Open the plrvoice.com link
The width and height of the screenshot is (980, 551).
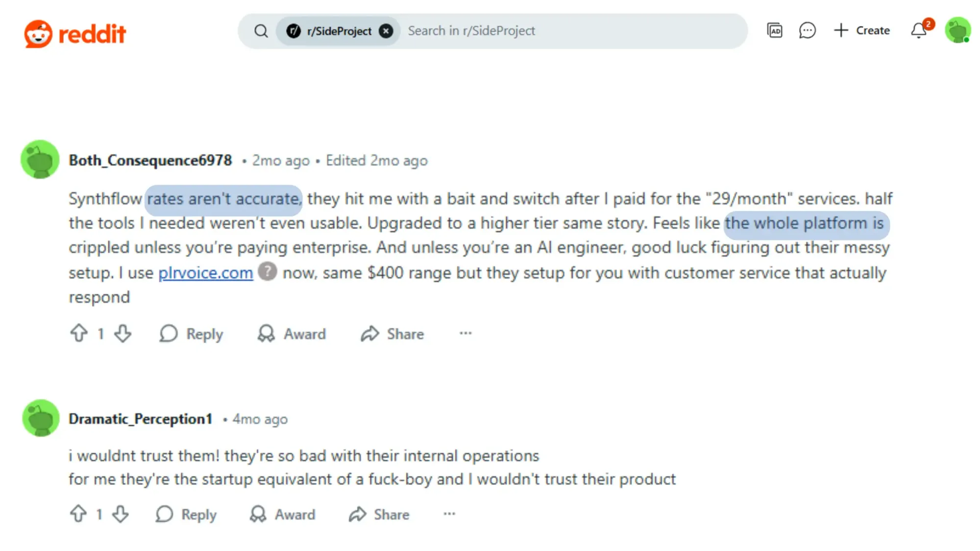[205, 273]
